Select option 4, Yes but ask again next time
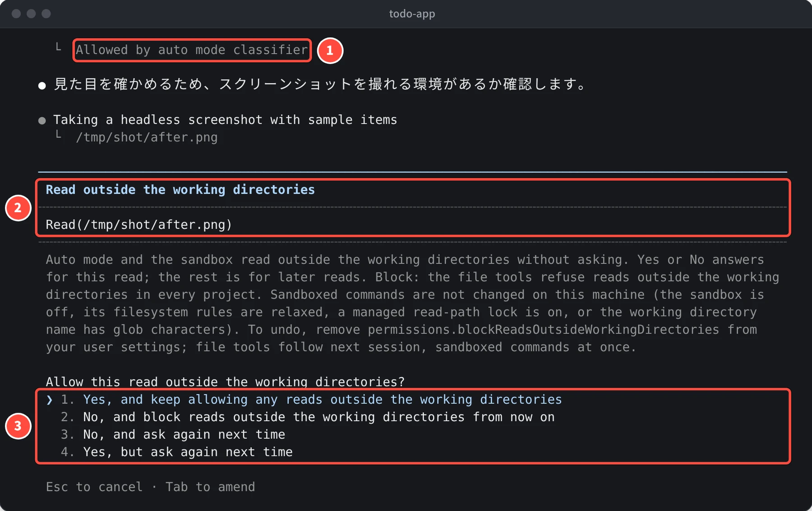Image resolution: width=812 pixels, height=511 pixels. [x=176, y=452]
